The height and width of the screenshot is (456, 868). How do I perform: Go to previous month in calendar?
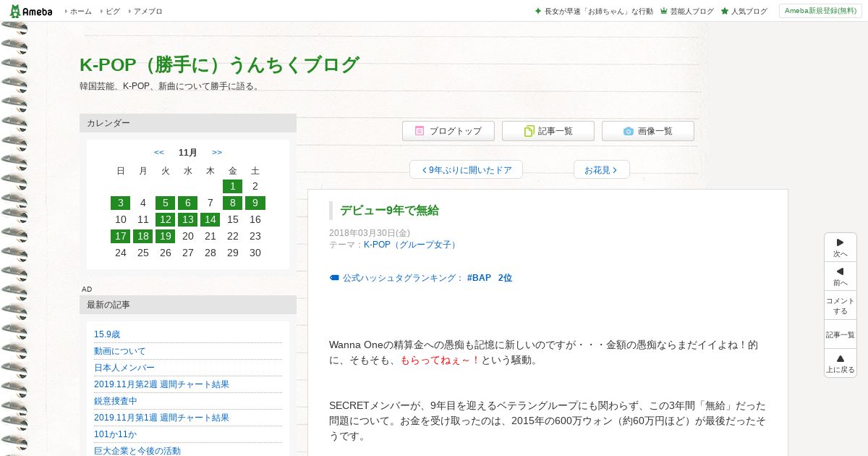159,153
